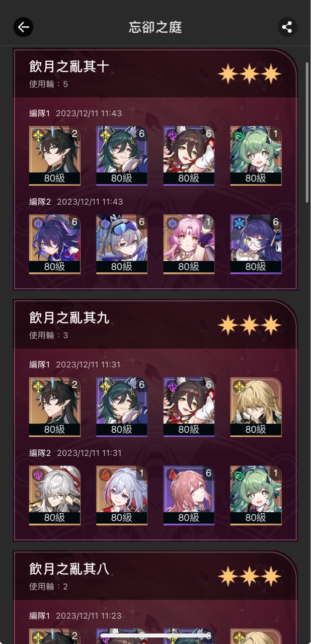This screenshot has width=311, height=644.
Task: Select Dan Heng Imbibitor Lunae in 飲月之亂其十 編隊1
Action: 54,155
